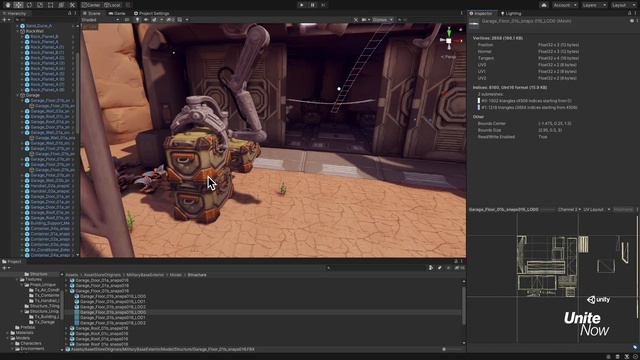Switch to the Project Settings tab

point(151,13)
